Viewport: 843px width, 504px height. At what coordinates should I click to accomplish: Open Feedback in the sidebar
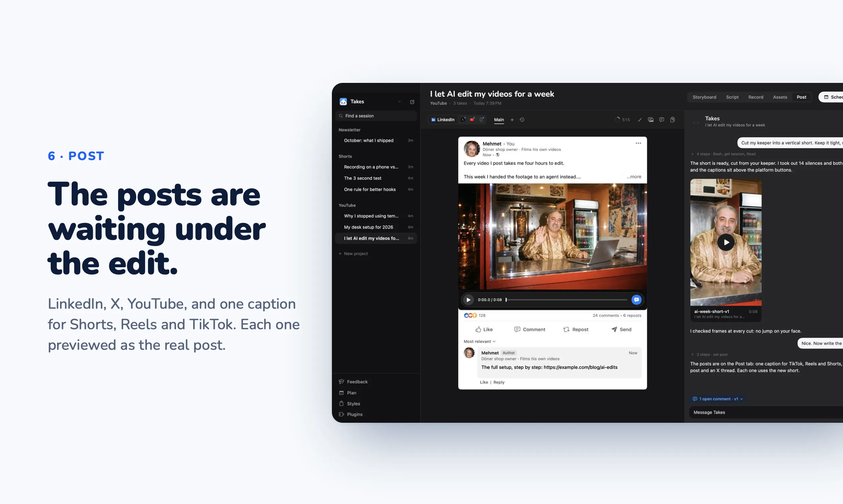pos(353,382)
